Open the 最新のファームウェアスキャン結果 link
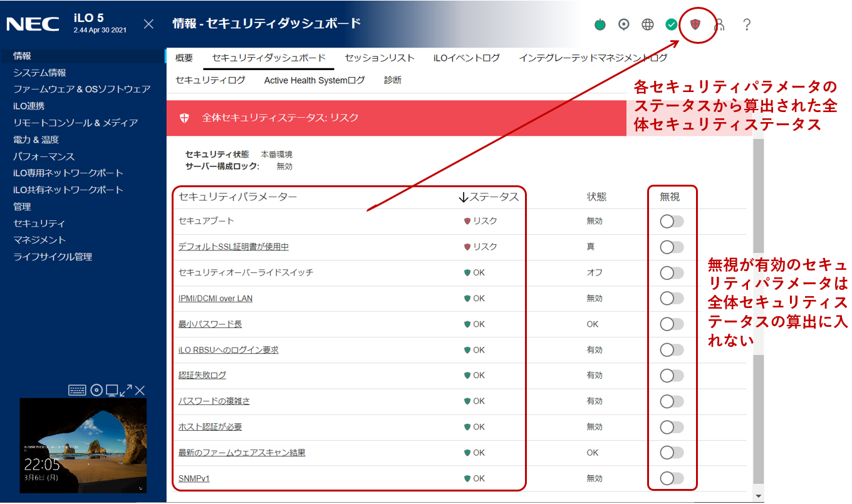 tap(242, 453)
